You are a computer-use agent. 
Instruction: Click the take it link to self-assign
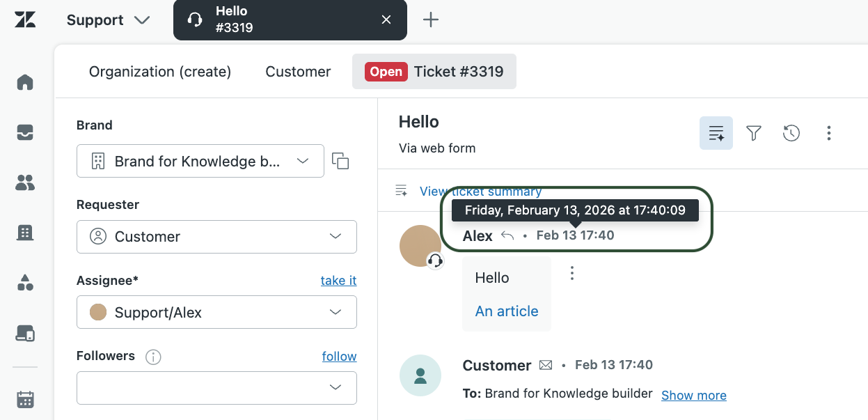click(x=338, y=281)
